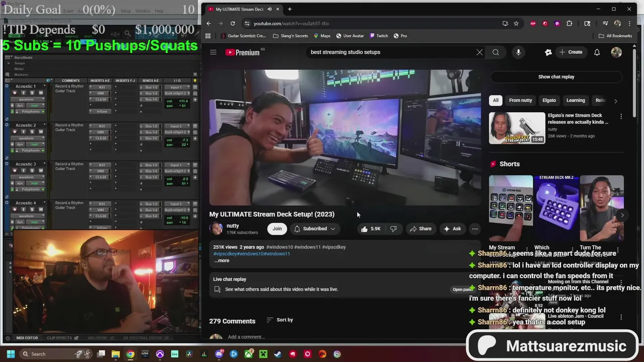This screenshot has width=644, height=362.
Task: Open the Twitch bookmark
Action: pos(379,36)
